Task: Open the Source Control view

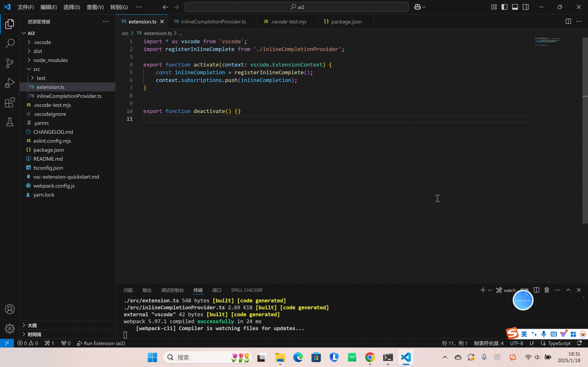Action: pos(10,63)
